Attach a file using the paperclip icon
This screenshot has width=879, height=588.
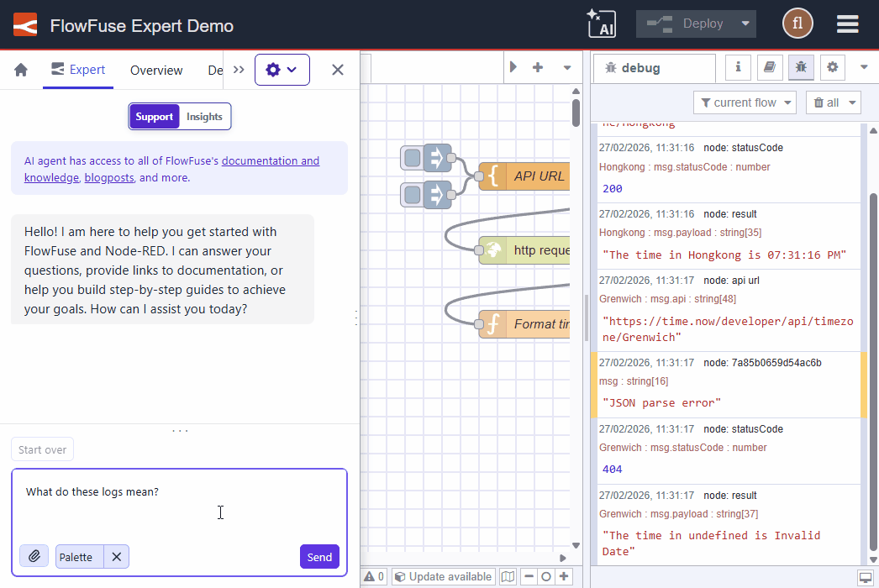tap(34, 556)
